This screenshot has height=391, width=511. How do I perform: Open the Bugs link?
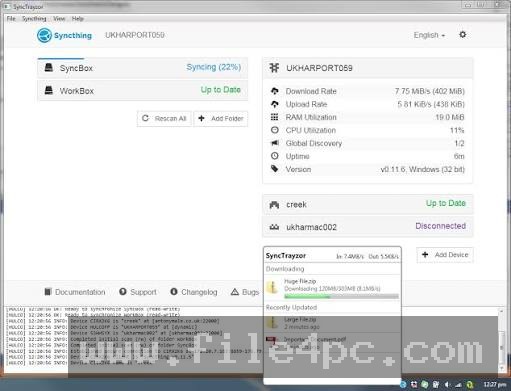(x=245, y=292)
